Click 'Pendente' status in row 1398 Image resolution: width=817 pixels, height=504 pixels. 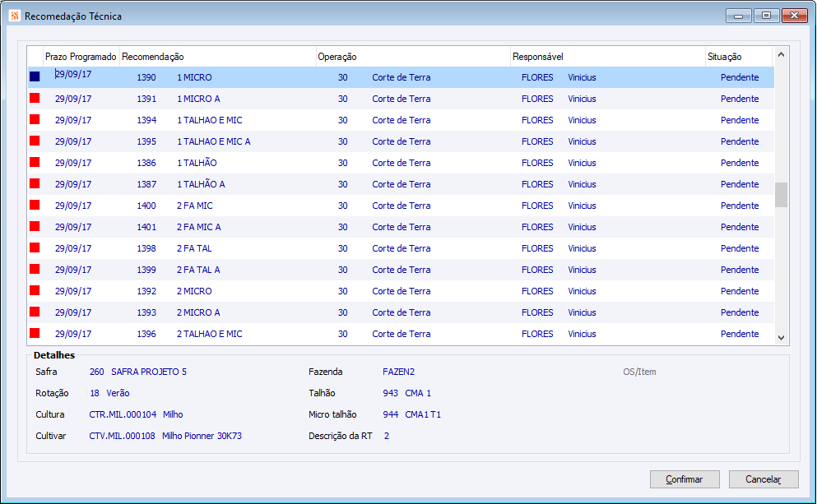pyautogui.click(x=740, y=248)
